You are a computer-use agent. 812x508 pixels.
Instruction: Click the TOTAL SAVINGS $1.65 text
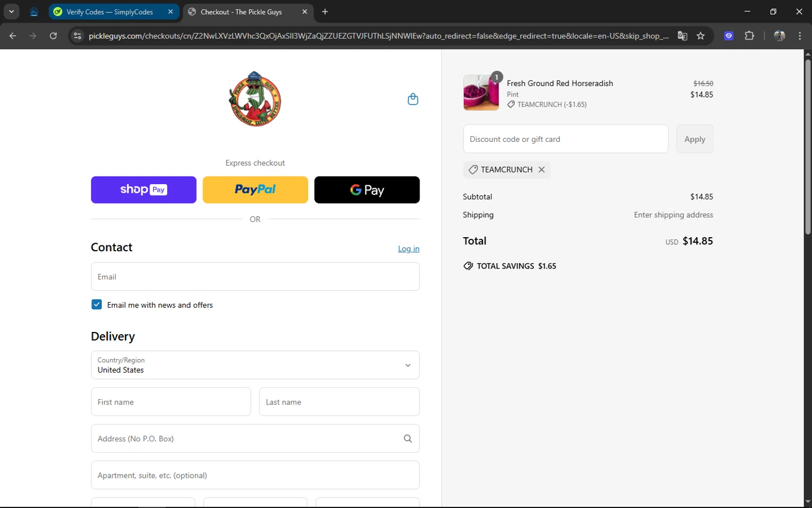point(516,266)
